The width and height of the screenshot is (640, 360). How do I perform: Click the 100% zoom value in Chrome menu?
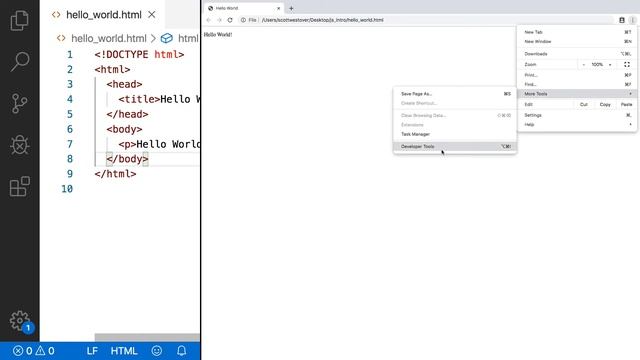point(597,64)
